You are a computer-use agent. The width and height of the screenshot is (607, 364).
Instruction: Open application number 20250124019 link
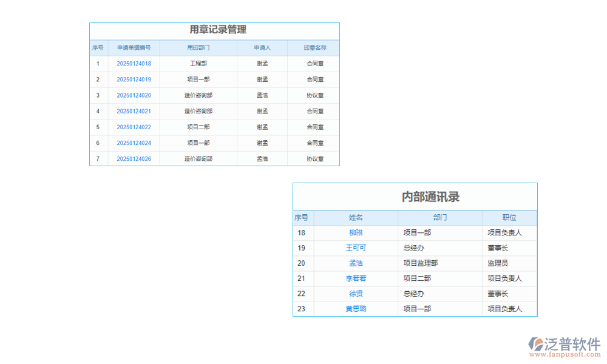[134, 79]
